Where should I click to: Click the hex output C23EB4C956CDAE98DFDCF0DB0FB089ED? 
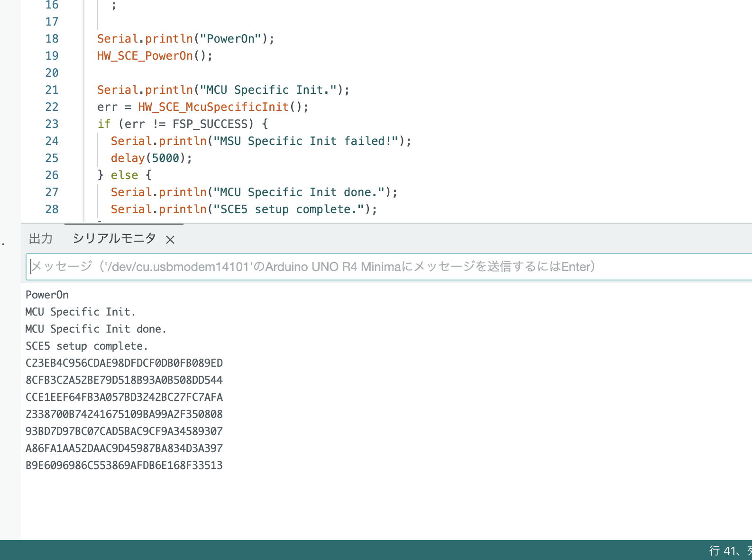click(x=124, y=363)
